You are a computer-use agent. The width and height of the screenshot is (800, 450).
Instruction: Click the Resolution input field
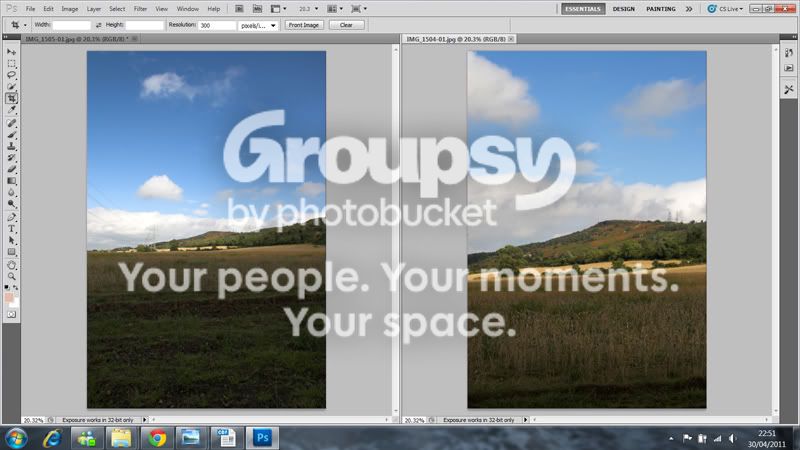pyautogui.click(x=217, y=25)
